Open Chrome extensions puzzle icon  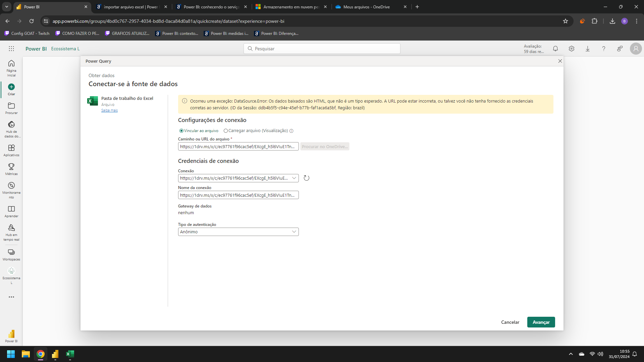(595, 21)
